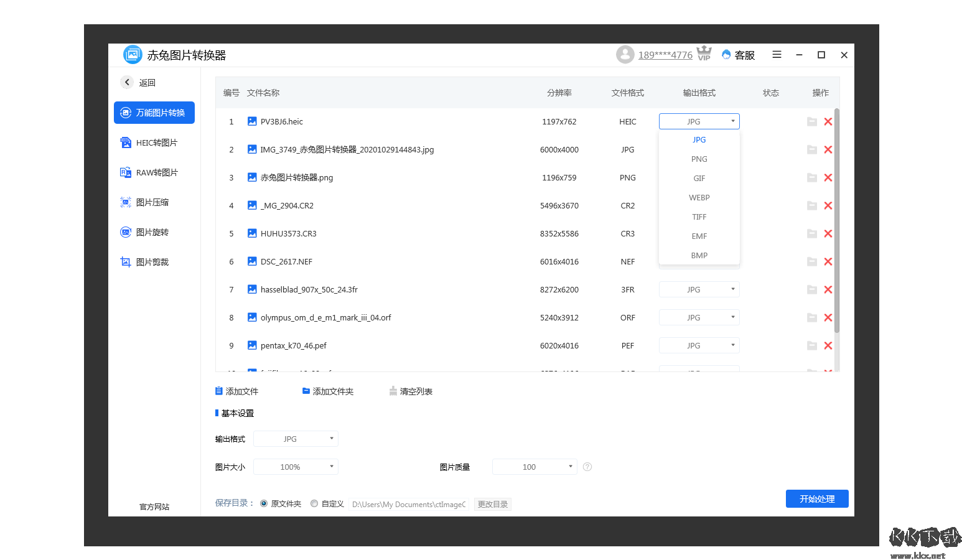Open folder icon for pentax_k70_46.pef row
Viewport: 962px width, 560px height.
pos(812,345)
